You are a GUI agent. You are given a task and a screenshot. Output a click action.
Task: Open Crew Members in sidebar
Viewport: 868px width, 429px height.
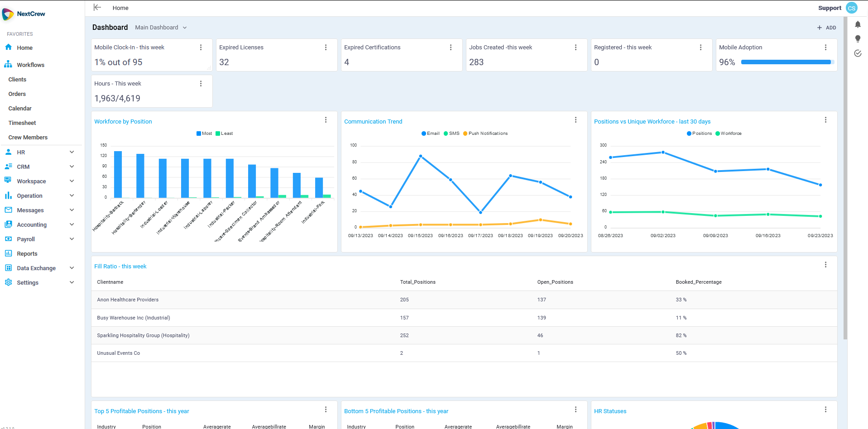click(x=28, y=138)
